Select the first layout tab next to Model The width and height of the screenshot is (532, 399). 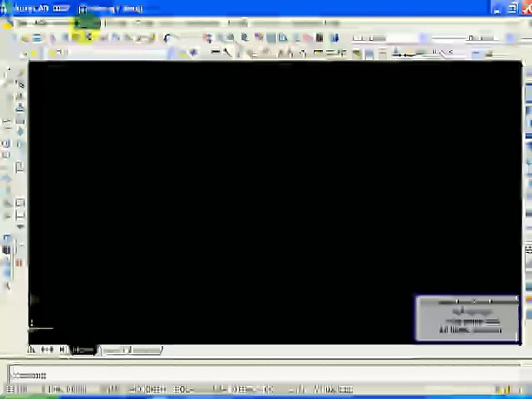coord(116,350)
